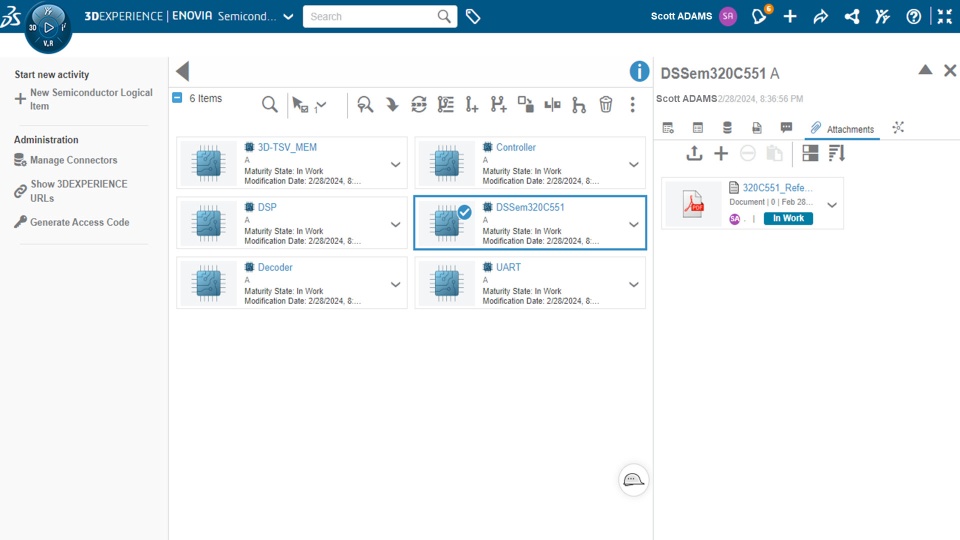Open the 3D-TSV_MEM item link
The image size is (960, 540).
pos(287,147)
